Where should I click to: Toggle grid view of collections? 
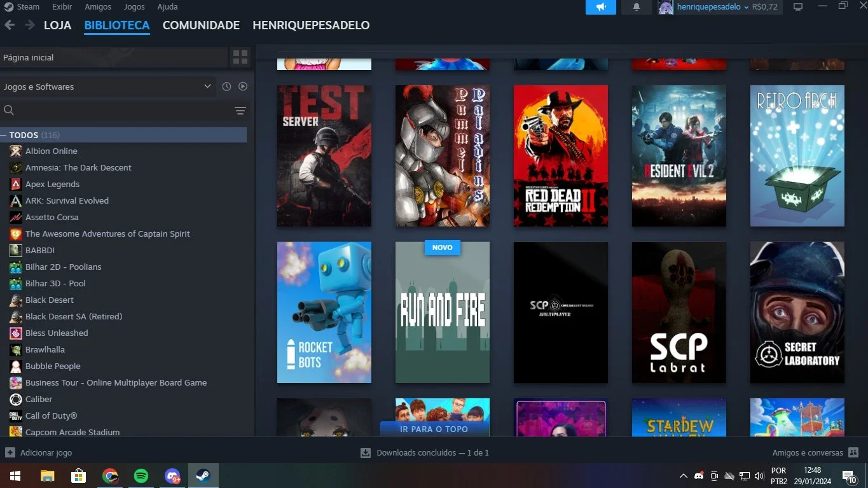(x=240, y=57)
